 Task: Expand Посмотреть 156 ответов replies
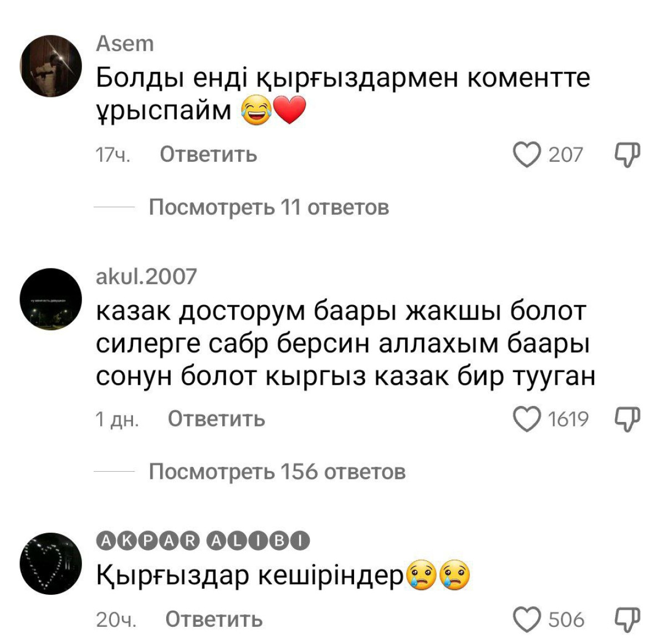277,472
